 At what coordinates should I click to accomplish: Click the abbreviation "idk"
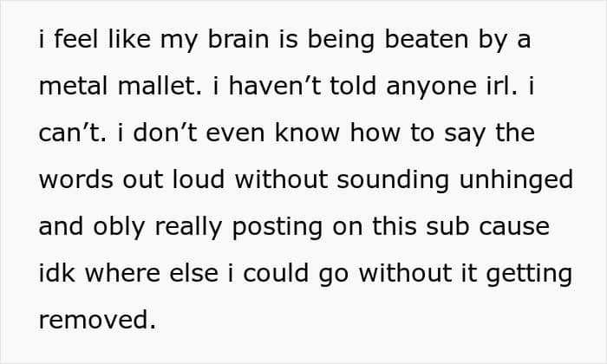pos(56,274)
